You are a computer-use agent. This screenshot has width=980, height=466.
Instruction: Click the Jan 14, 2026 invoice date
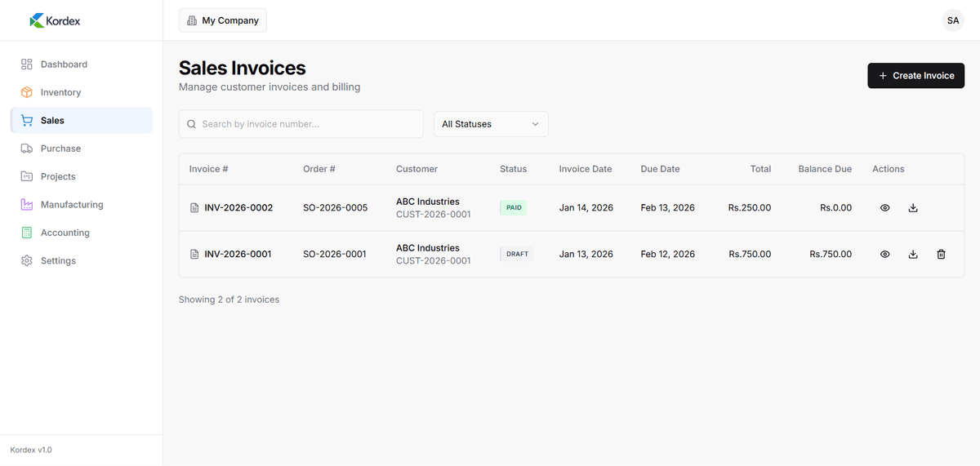coord(586,208)
